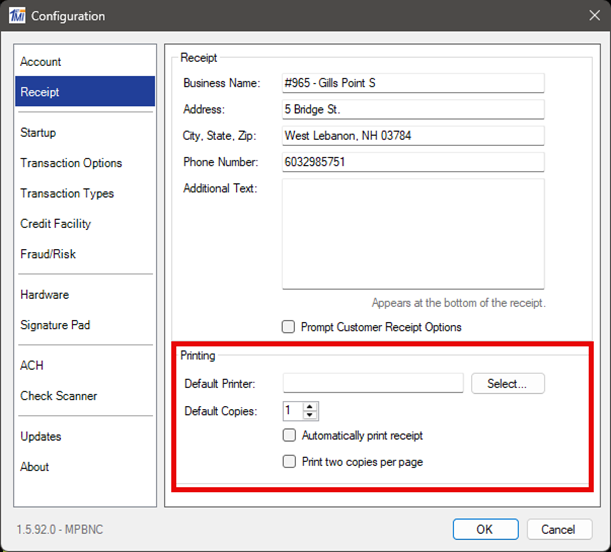Open Signature Pad settings

55,325
